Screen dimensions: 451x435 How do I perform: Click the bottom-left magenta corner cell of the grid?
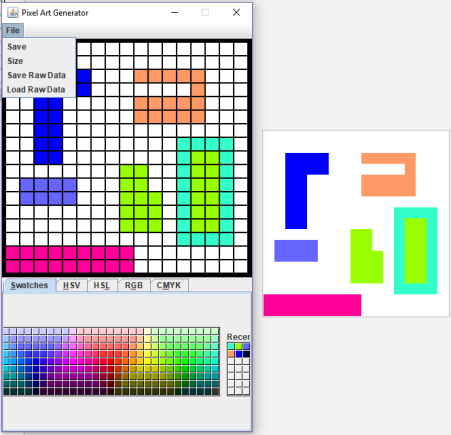13,266
